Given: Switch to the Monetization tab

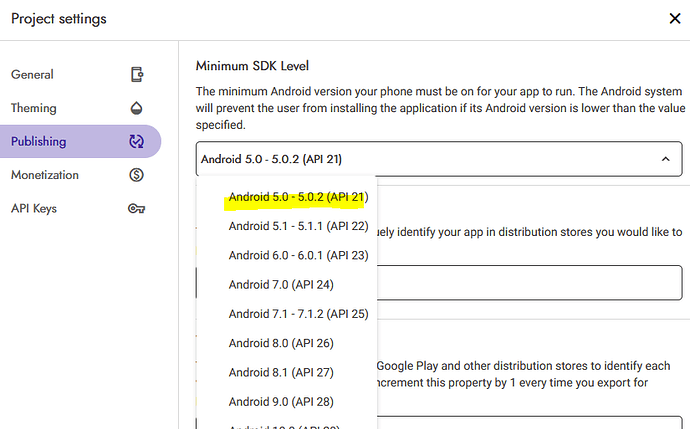Looking at the screenshot, I should tap(45, 175).
